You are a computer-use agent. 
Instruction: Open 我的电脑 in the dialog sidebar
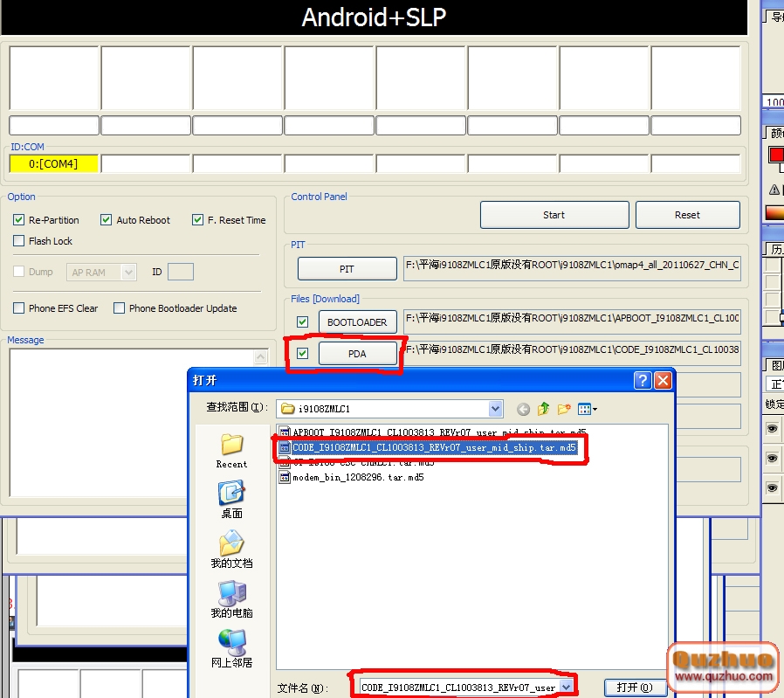pyautogui.click(x=231, y=599)
